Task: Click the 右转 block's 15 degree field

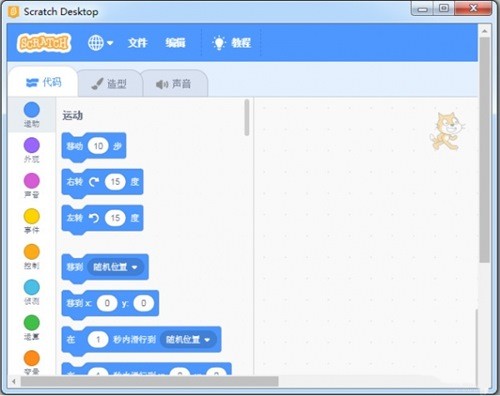Action: click(x=115, y=182)
